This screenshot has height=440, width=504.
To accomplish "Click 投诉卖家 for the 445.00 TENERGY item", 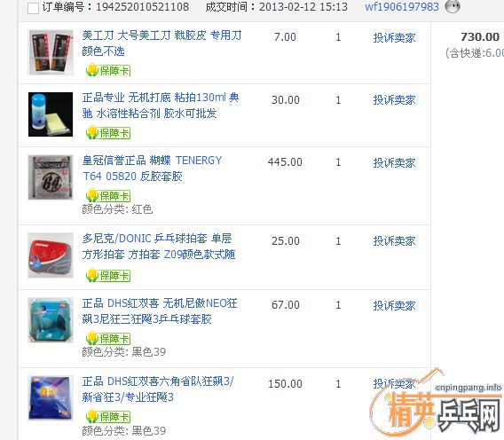I will [x=394, y=163].
